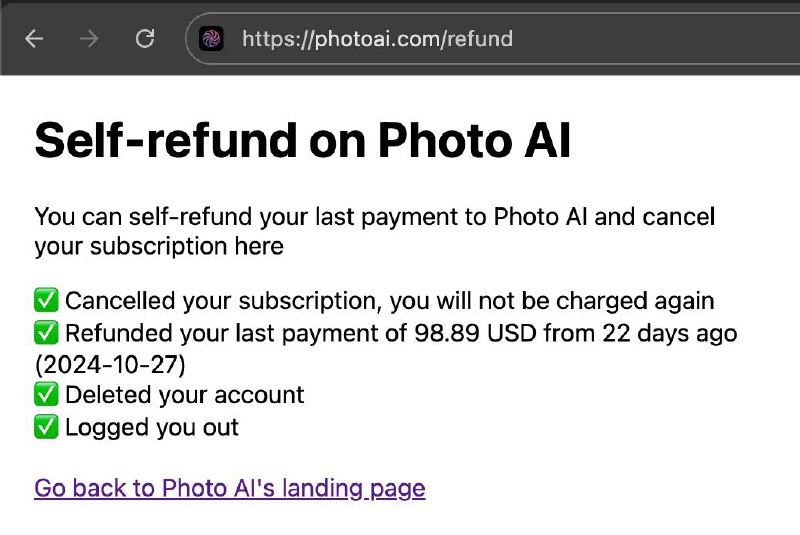Click the green checkmark beside Deleted your account
Screen dimensions: 800x535
(x=46, y=395)
